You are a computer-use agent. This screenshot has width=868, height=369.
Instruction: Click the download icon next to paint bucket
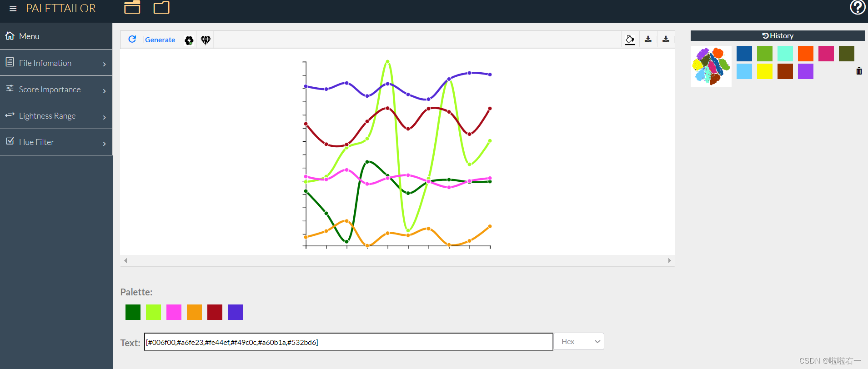[648, 40]
